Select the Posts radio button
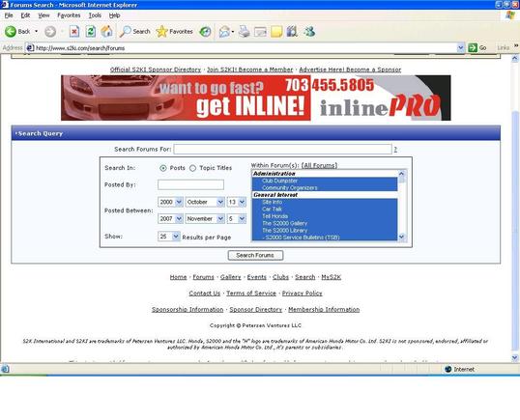This screenshot has height=420, width=520. coord(162,168)
